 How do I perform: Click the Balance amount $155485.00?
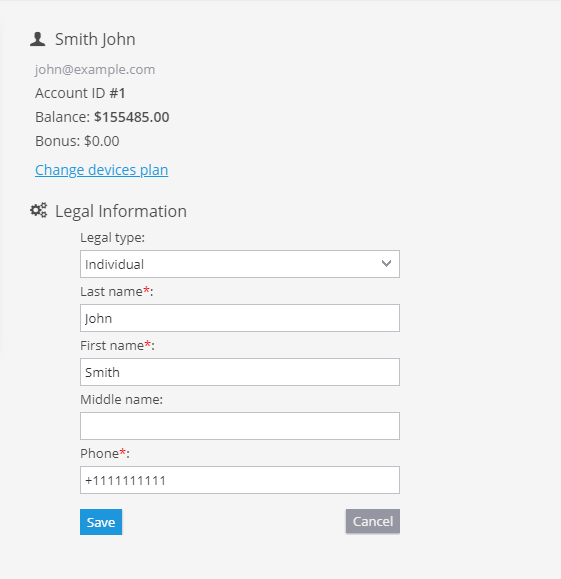pyautogui.click(x=131, y=117)
